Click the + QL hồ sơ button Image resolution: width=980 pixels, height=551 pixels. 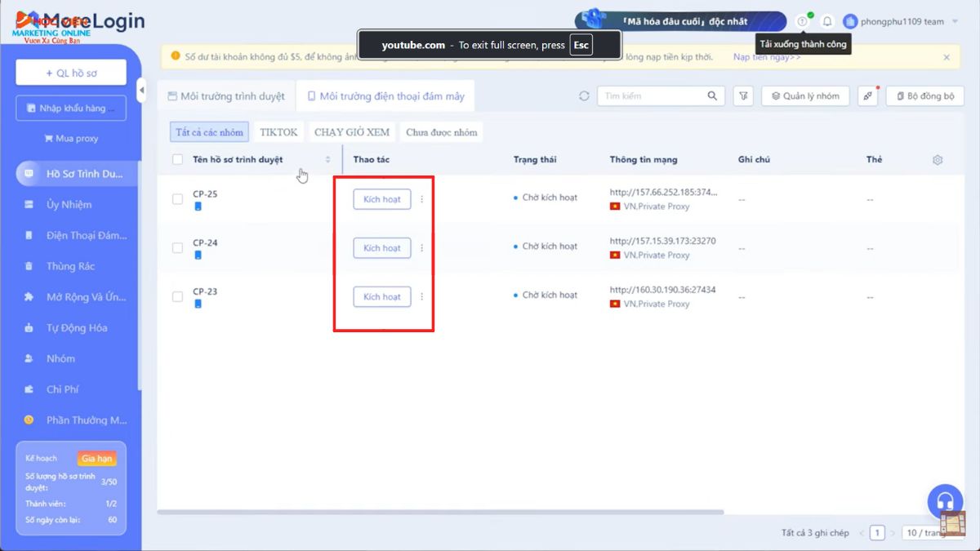coord(71,73)
